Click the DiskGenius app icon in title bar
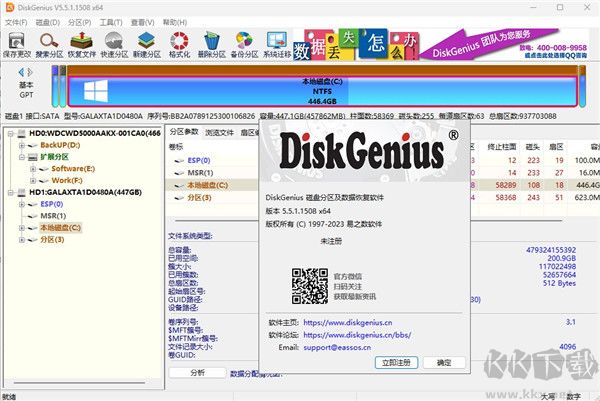The image size is (600, 401). (x=10, y=7)
